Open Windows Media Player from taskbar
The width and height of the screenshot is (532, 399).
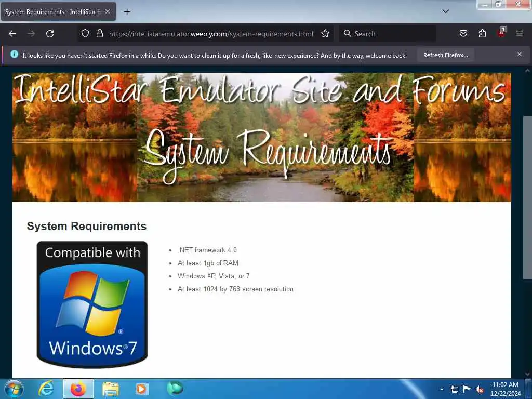click(142, 389)
